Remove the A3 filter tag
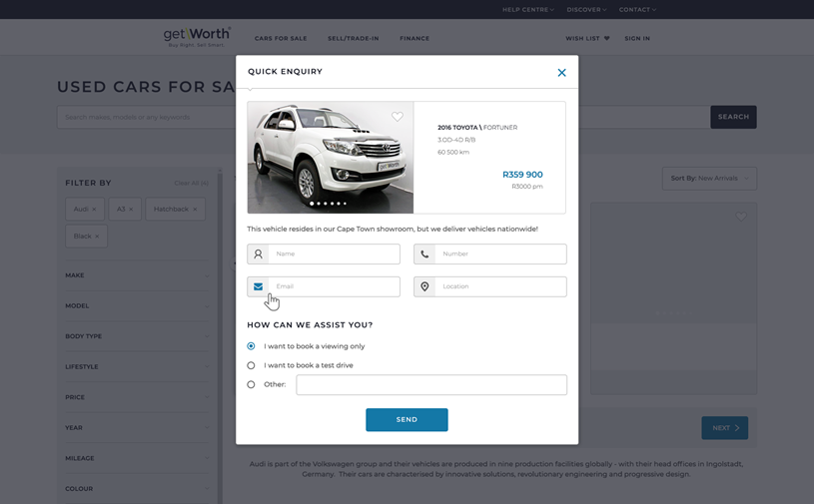 coord(131,209)
